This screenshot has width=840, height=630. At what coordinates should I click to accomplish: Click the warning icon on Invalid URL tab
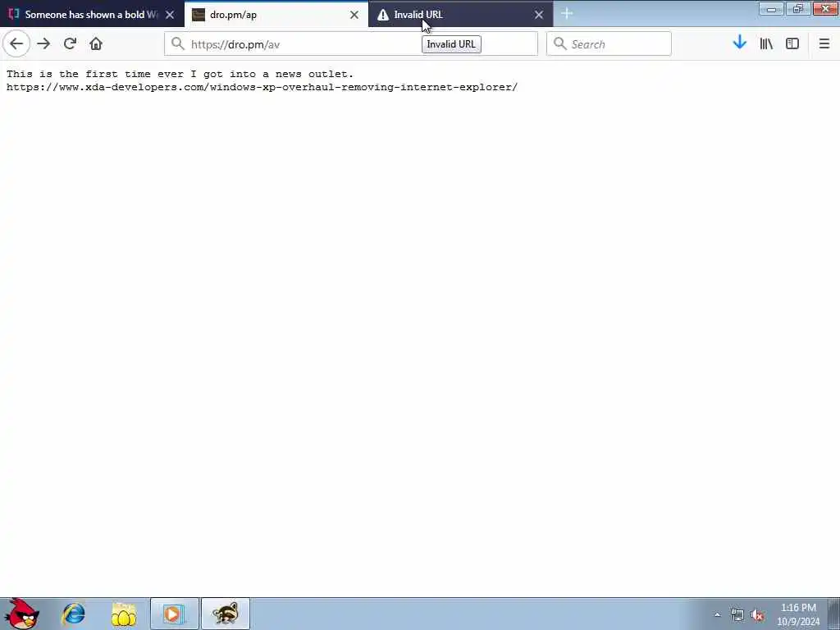tap(382, 15)
